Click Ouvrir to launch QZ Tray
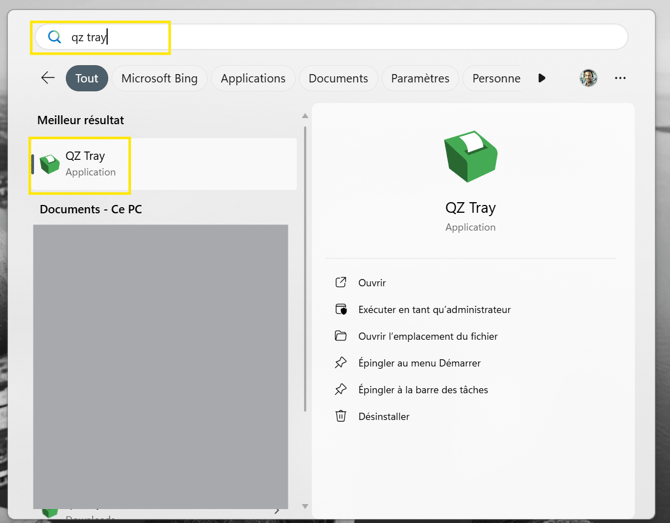670x523 pixels. pyautogui.click(x=372, y=283)
